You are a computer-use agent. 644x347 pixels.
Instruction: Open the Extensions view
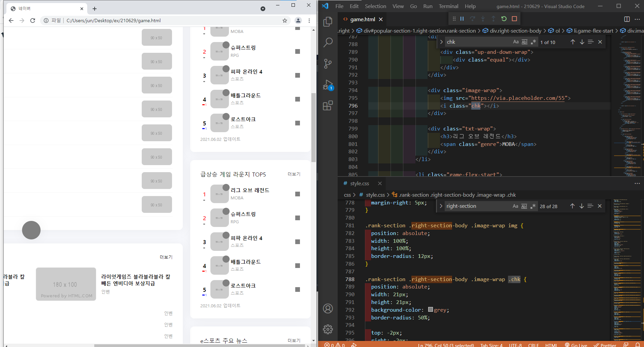(x=328, y=106)
